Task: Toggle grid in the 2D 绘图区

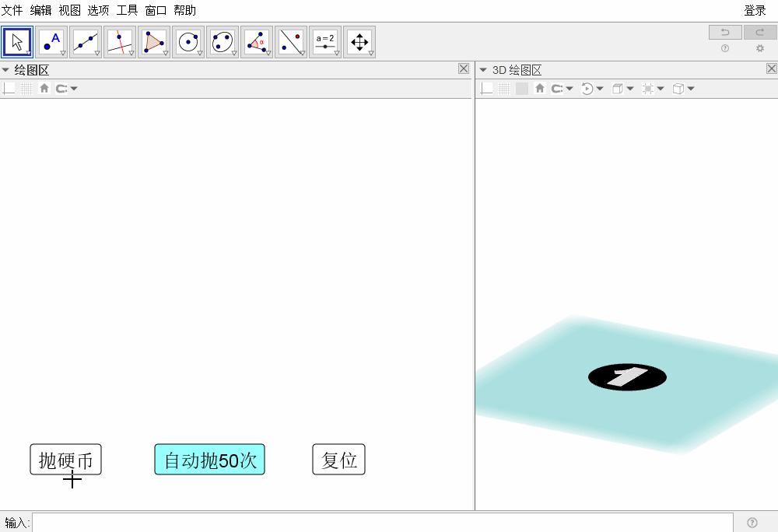Action: tap(26, 88)
